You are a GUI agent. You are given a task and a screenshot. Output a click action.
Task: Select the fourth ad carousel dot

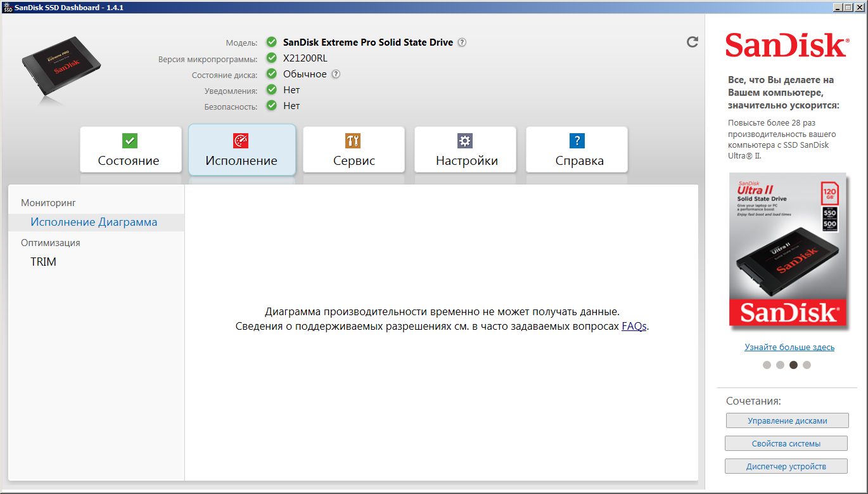coord(807,365)
